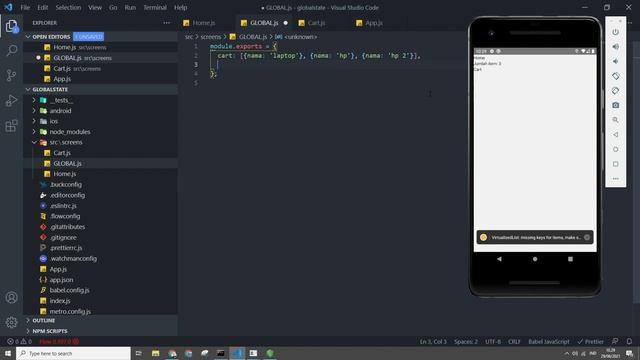This screenshot has height=360, width=640.
Task: Click the Prettier status bar button
Action: [x=590, y=341]
